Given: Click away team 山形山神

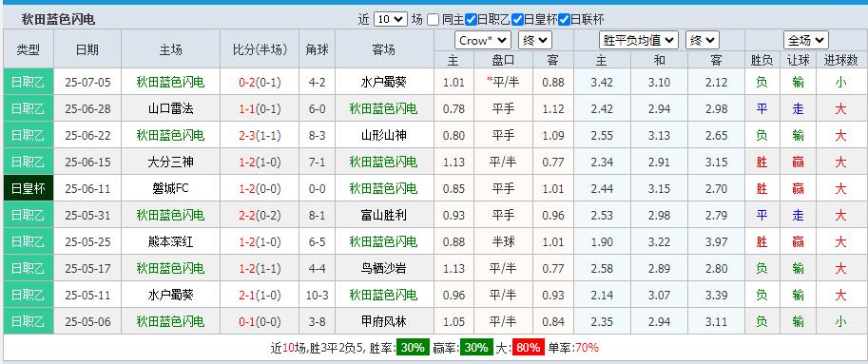Looking at the screenshot, I should pyautogui.click(x=383, y=136).
